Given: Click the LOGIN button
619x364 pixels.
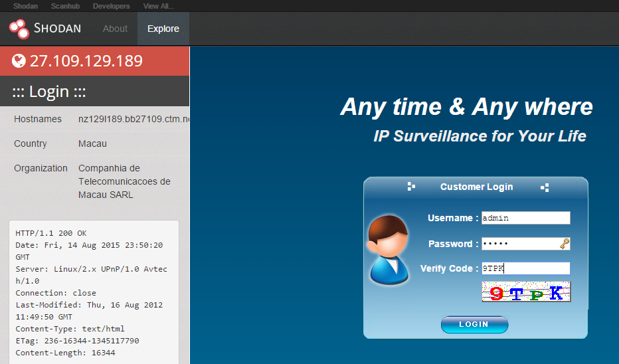Looking at the screenshot, I should [474, 325].
